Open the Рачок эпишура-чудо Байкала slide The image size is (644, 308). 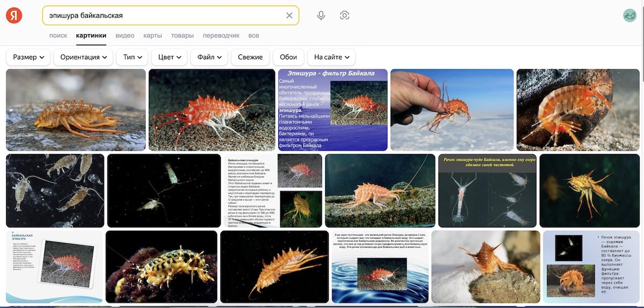click(487, 191)
